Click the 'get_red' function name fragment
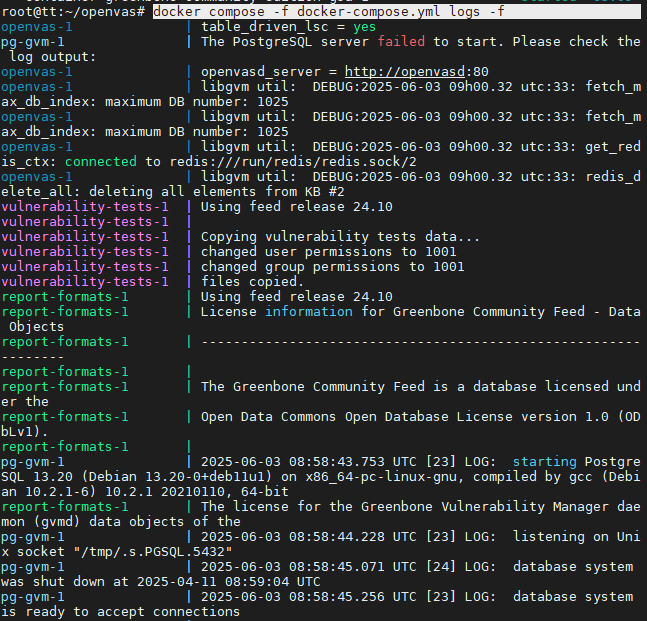This screenshot has width=647, height=621. pos(613,146)
